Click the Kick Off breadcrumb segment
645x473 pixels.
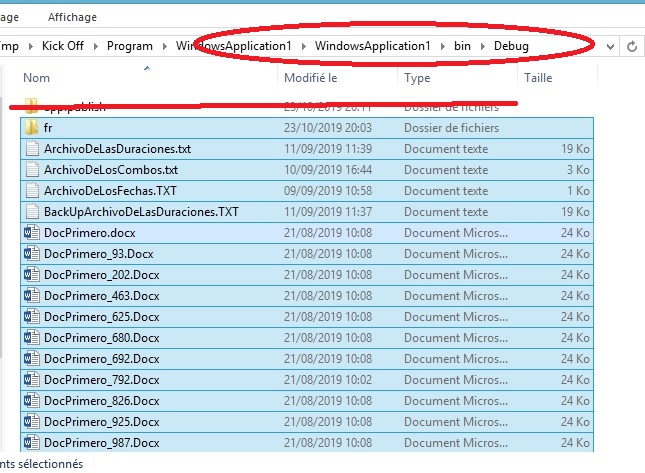[63, 46]
